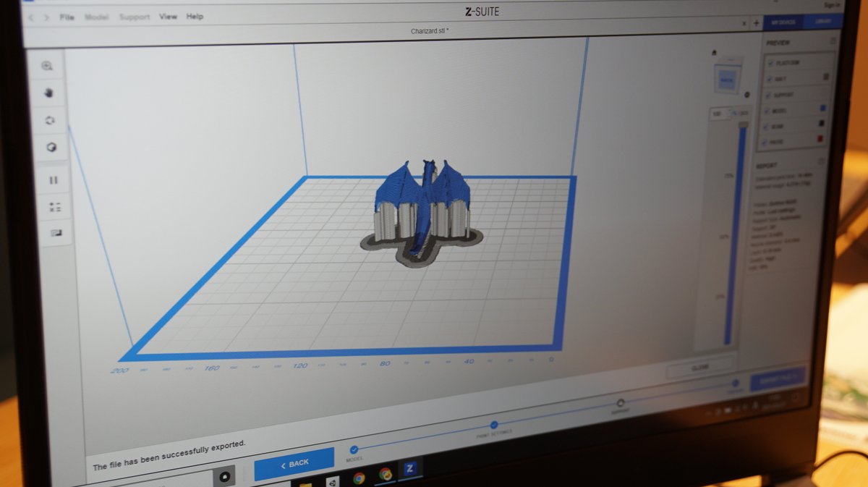
Task: Collapse the Preview panel section
Action: (x=833, y=41)
